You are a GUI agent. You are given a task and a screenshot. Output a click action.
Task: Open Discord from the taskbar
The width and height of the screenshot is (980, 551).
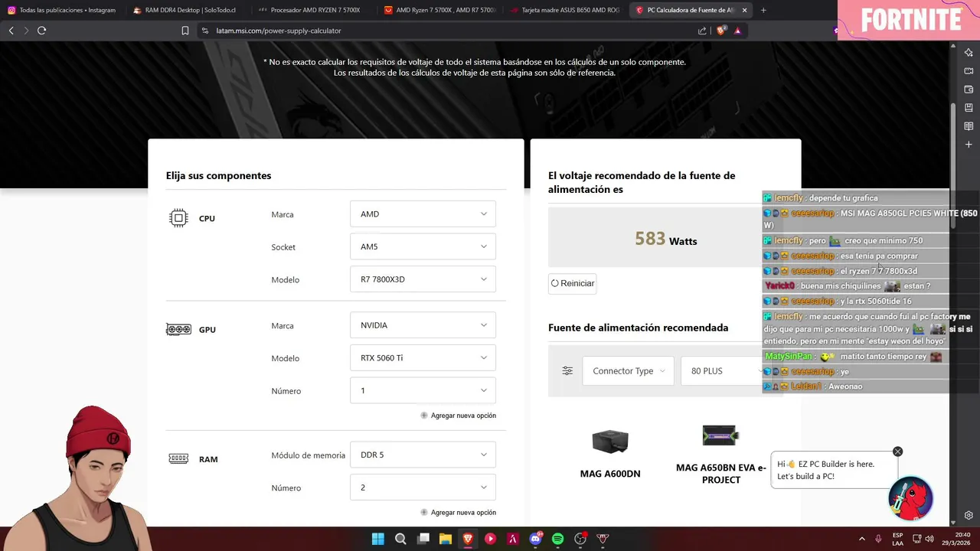(x=536, y=539)
